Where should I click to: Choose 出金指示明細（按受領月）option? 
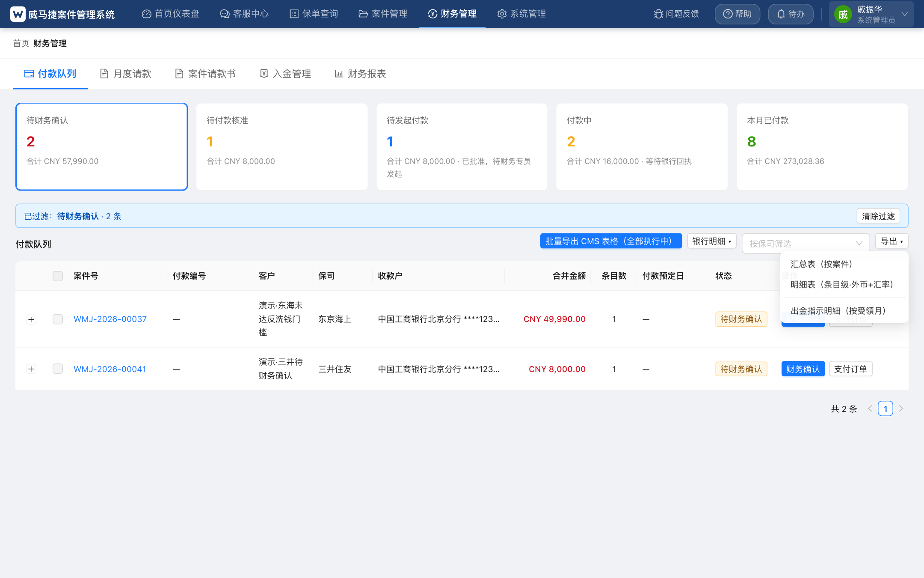pos(844,311)
